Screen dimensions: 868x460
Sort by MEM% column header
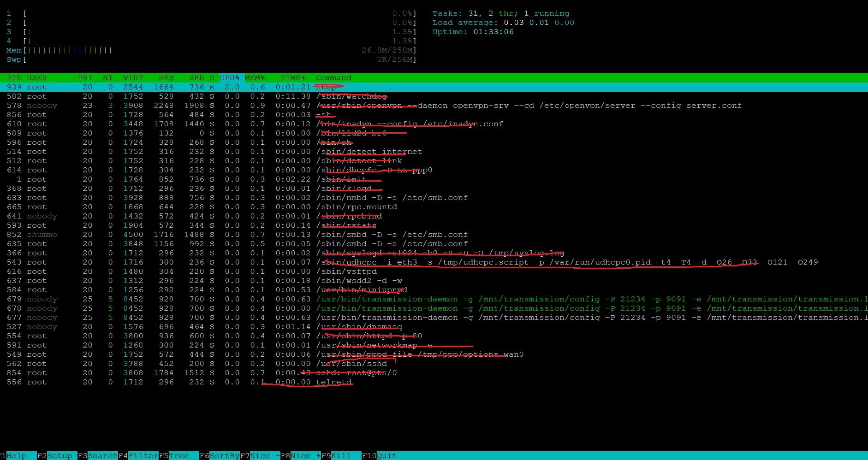(x=255, y=78)
